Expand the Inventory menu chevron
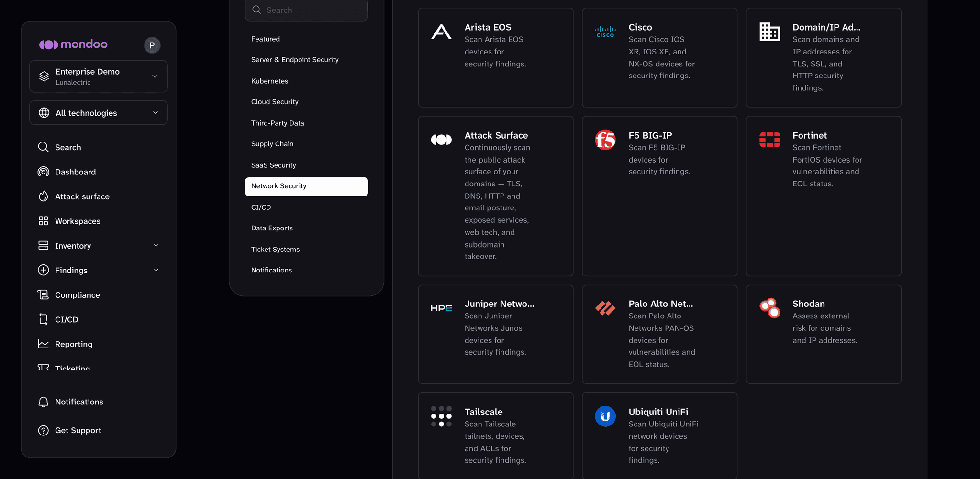 point(156,246)
